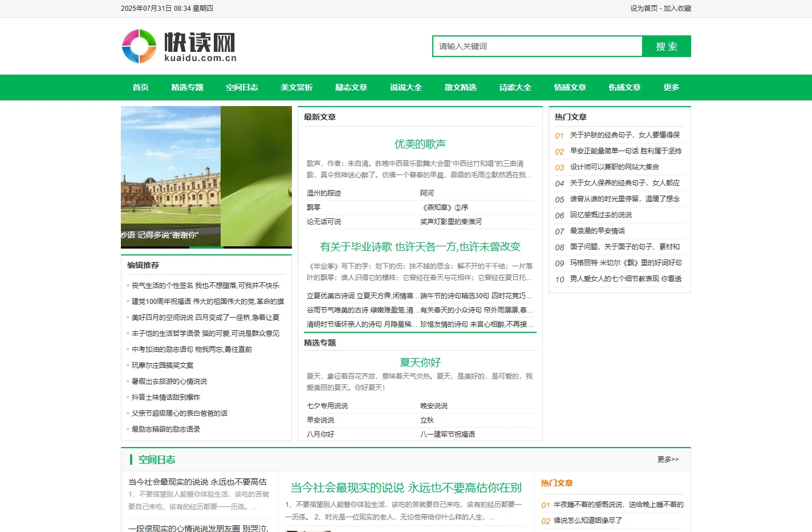Viewport: 812px width, 532px height.
Task: Open 桨声灯影里的秦淮河 article link
Action: coord(451,222)
